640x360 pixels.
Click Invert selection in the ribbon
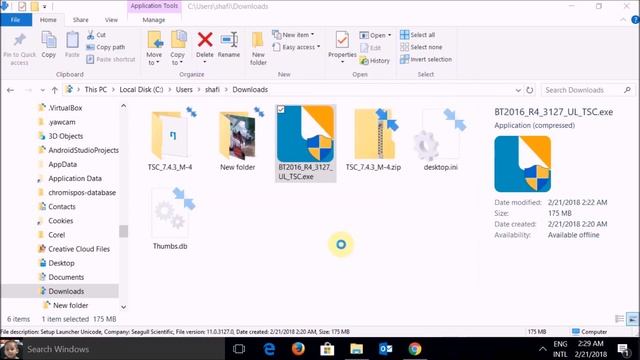click(426, 60)
